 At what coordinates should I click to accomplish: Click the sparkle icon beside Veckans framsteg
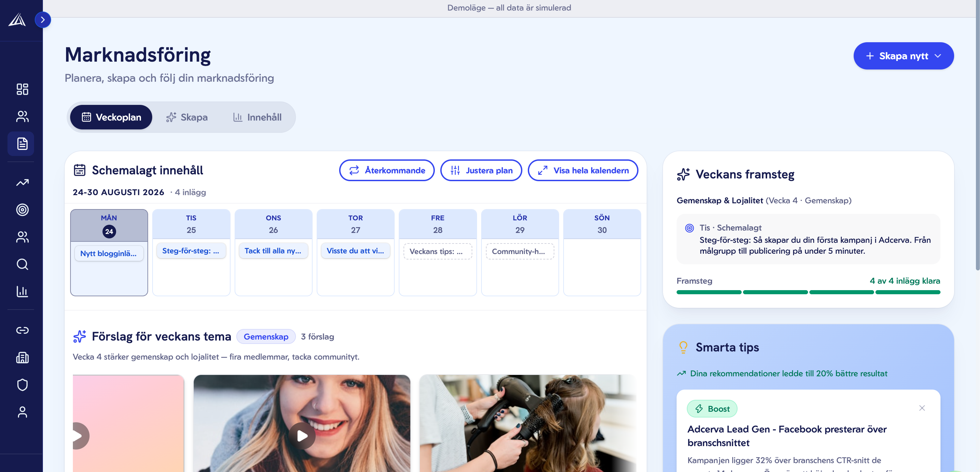tap(683, 174)
